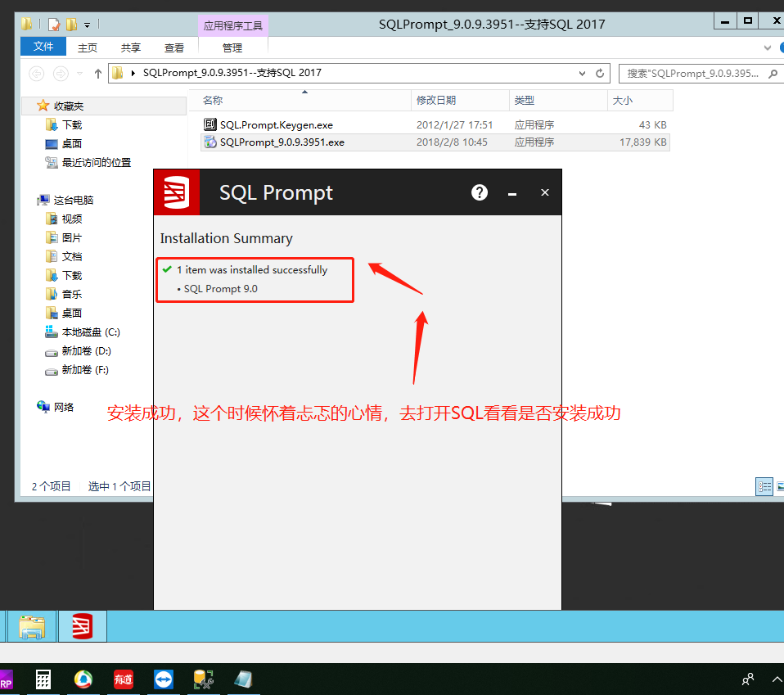The height and width of the screenshot is (695, 784).
Task: Minimize the SQL Prompt installer dialog
Action: coord(512,193)
